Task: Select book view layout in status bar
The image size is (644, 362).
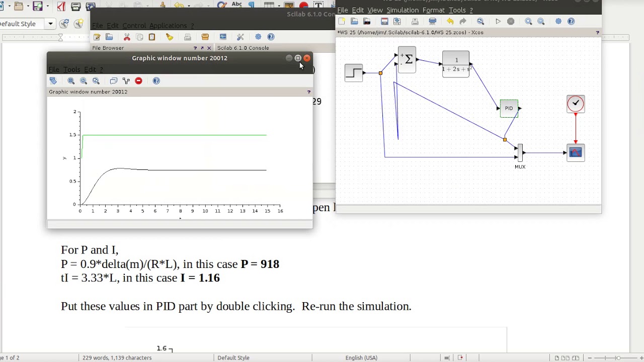Action: coord(576,358)
